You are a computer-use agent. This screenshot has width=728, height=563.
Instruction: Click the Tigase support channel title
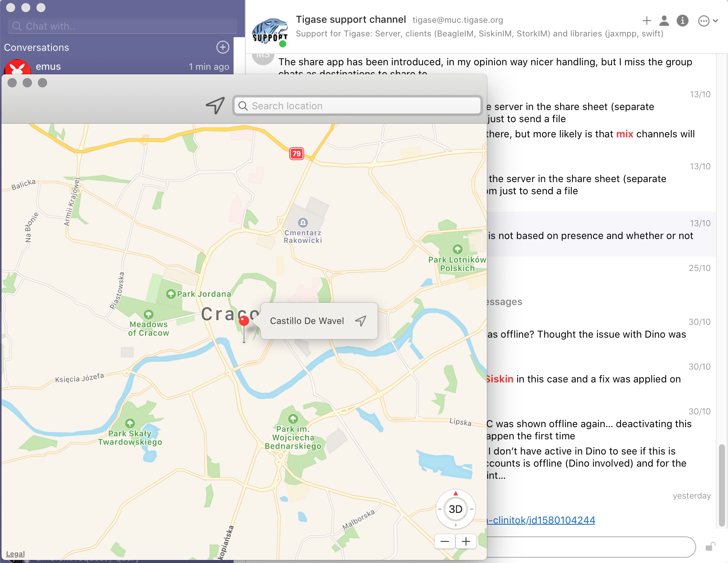point(351,19)
